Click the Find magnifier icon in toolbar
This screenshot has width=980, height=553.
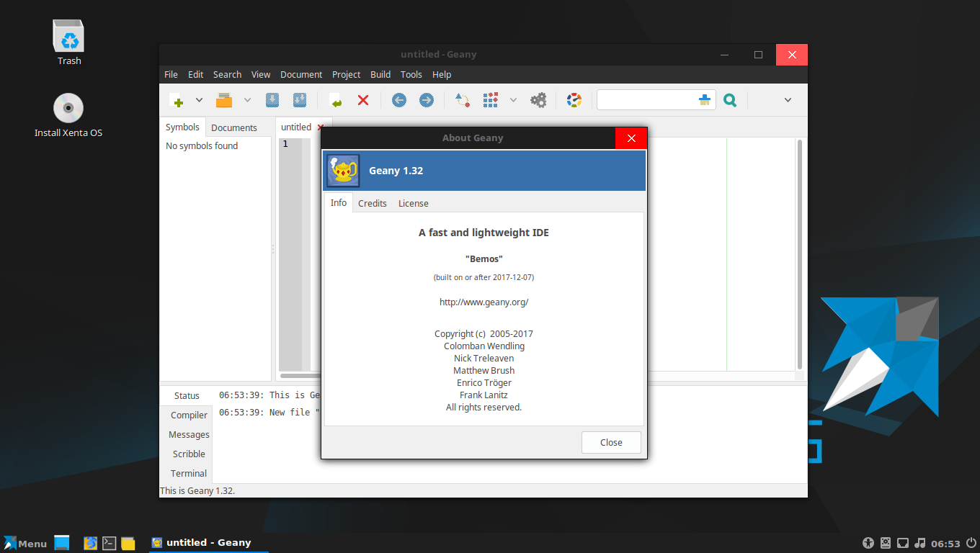[x=730, y=100]
